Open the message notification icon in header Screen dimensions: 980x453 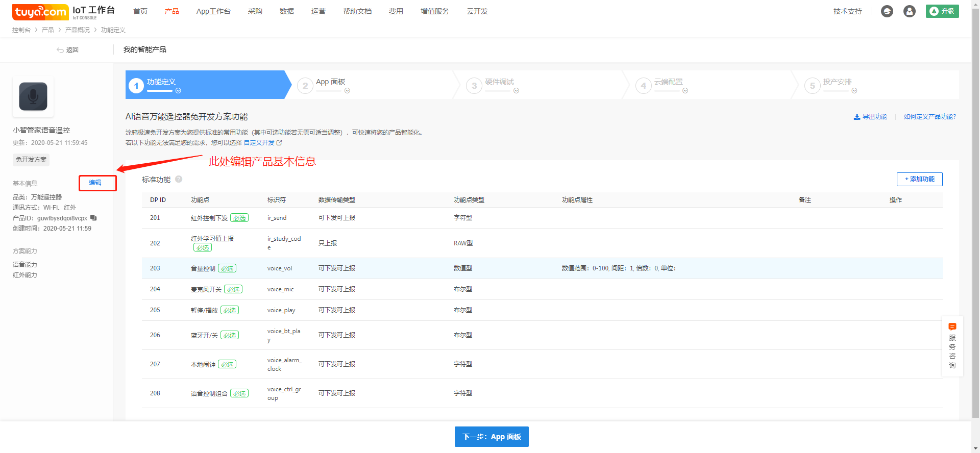[887, 11]
